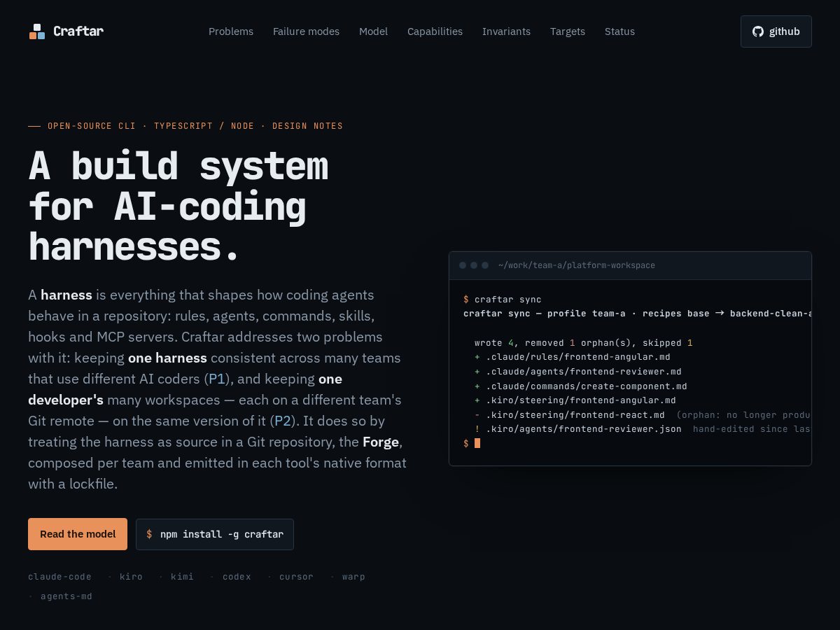Screen dimensions: 840x630
Task: Jump to the Invariants section
Action: tap(506, 31)
